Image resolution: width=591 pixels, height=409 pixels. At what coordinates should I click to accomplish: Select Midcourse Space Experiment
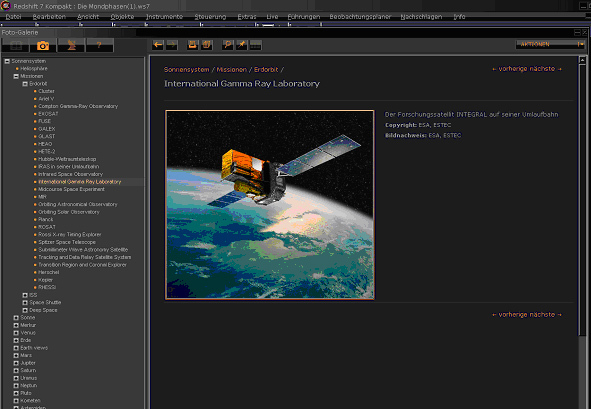71,189
